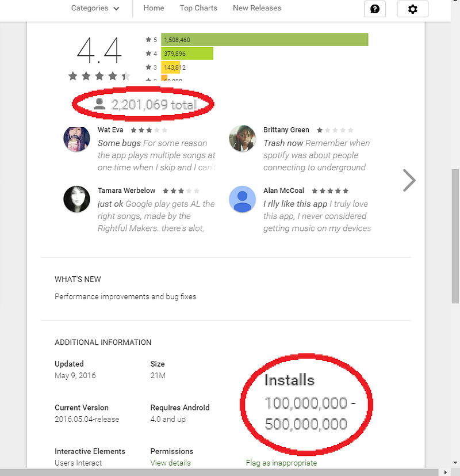This screenshot has width=460, height=476.
Task: Click reviewer name Wat Eva
Action: [x=110, y=130]
